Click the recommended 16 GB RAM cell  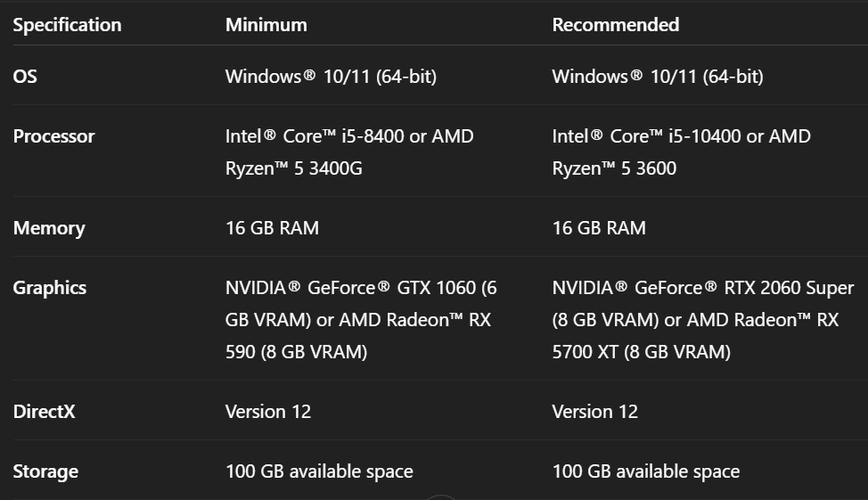(599, 228)
